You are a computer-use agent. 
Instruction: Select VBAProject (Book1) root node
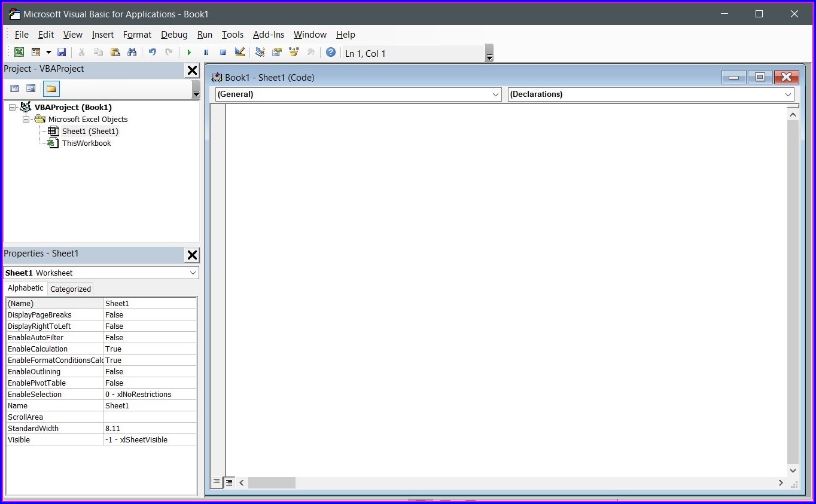coord(73,108)
